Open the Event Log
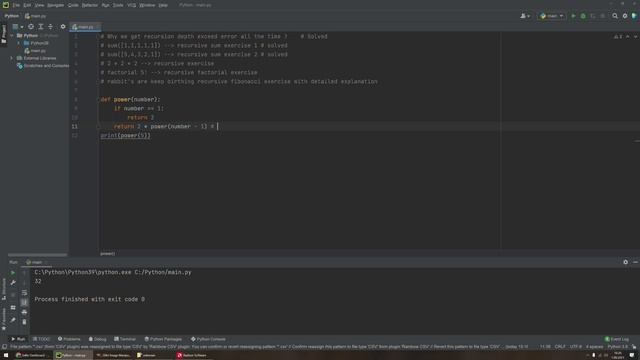This screenshot has height=360, width=640. pos(617,339)
